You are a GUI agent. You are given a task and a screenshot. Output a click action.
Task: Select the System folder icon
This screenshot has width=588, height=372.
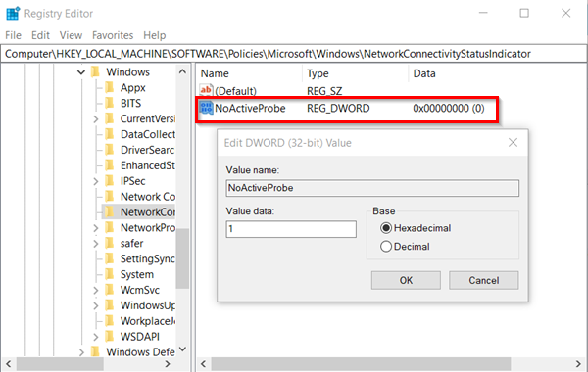click(110, 274)
